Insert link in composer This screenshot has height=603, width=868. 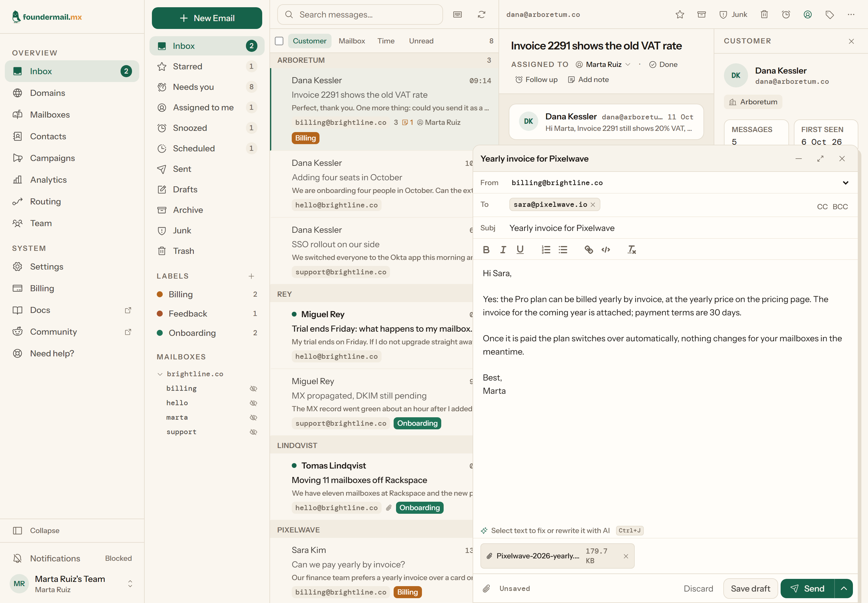point(589,250)
